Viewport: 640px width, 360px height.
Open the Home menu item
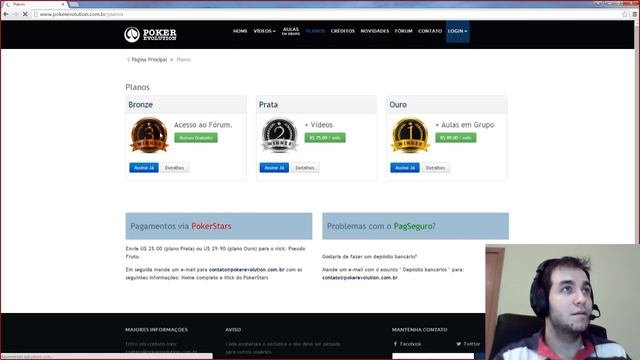(240, 31)
